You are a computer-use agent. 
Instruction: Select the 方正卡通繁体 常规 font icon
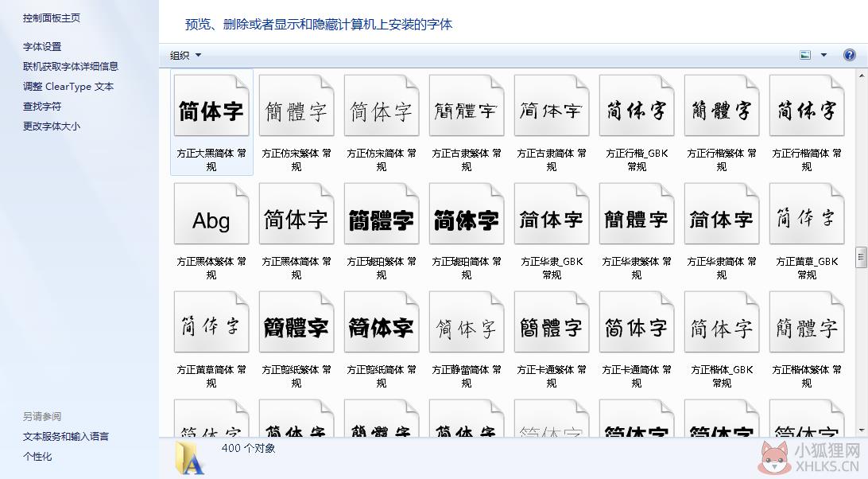(552, 322)
